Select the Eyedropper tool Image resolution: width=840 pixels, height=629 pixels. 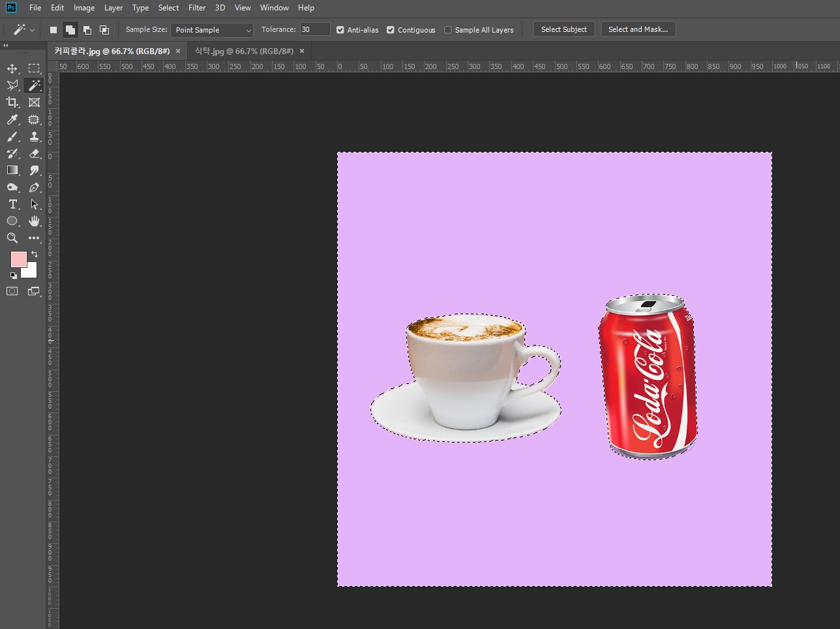point(12,119)
